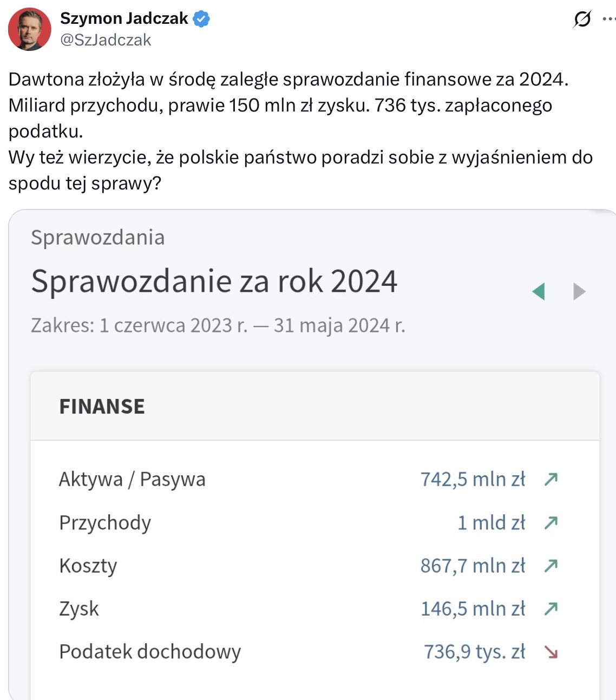
Task: Click the 742,5 mln zł value
Action: 473,479
